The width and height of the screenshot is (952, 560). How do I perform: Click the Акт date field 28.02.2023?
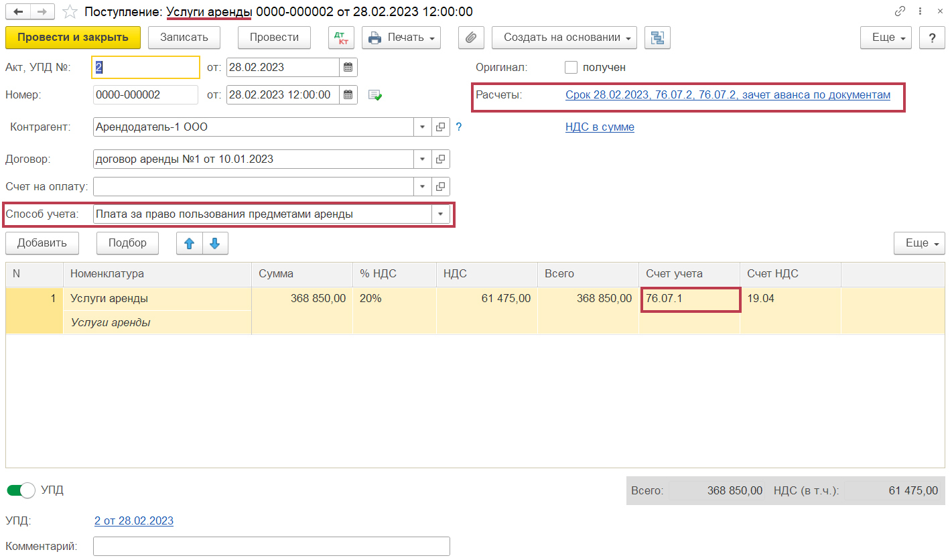pos(283,67)
